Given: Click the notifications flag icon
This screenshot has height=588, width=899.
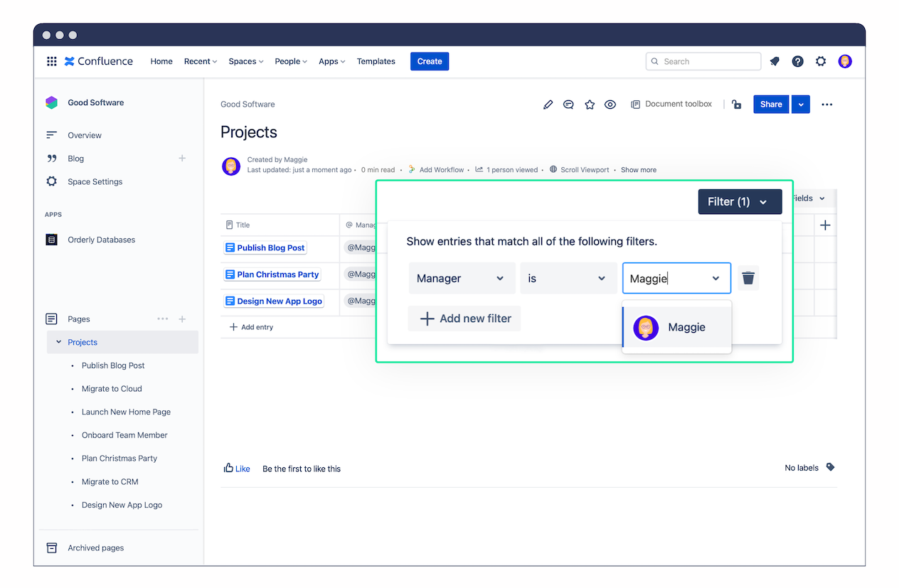Looking at the screenshot, I should pyautogui.click(x=775, y=61).
